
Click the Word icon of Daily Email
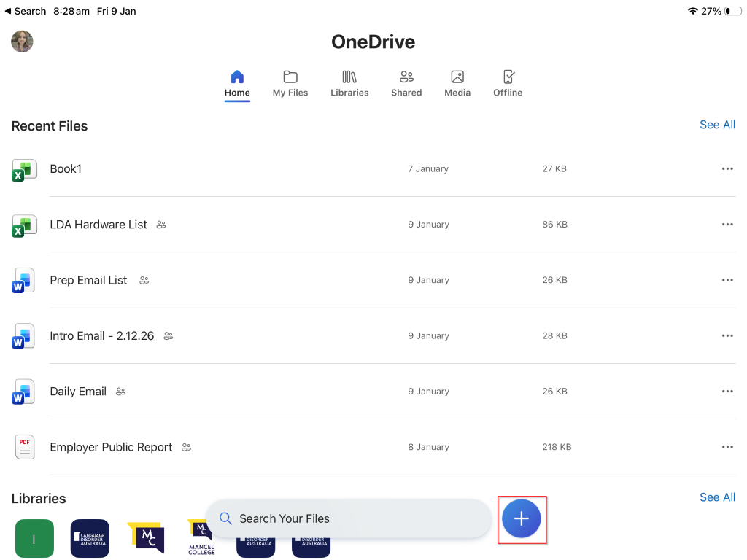click(23, 392)
